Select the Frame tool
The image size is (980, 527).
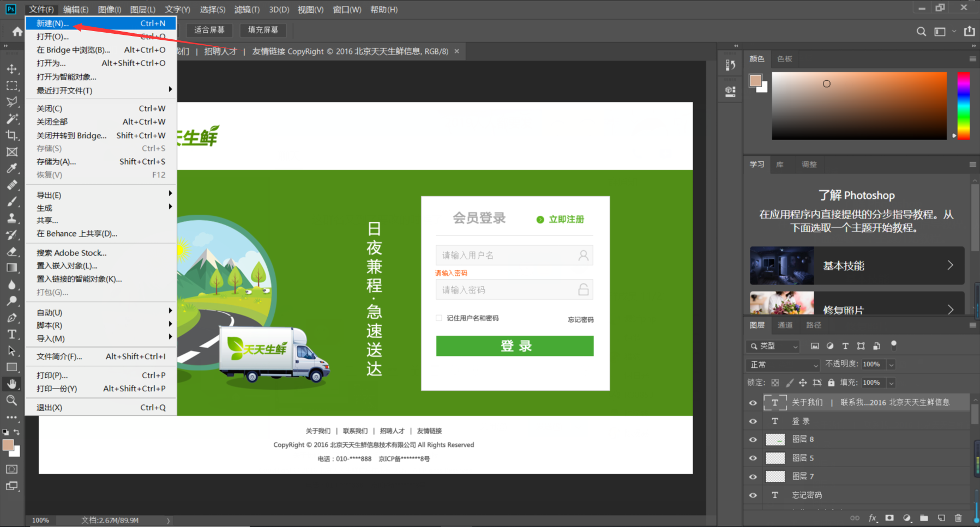[11, 152]
